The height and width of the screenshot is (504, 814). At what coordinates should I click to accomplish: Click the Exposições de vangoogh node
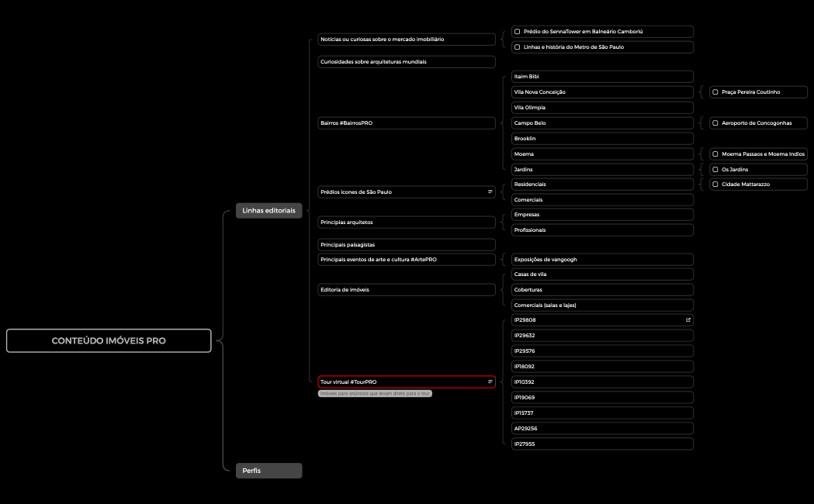pos(602,260)
